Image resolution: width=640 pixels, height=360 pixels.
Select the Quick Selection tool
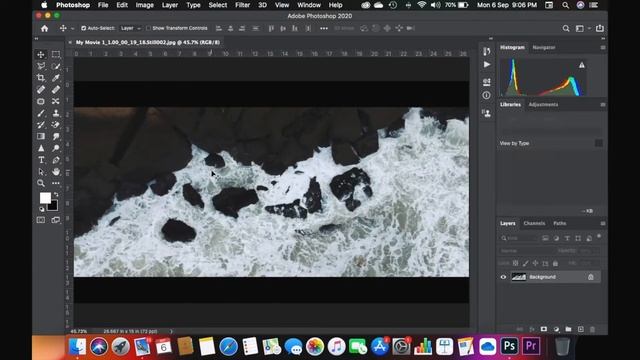click(56, 66)
